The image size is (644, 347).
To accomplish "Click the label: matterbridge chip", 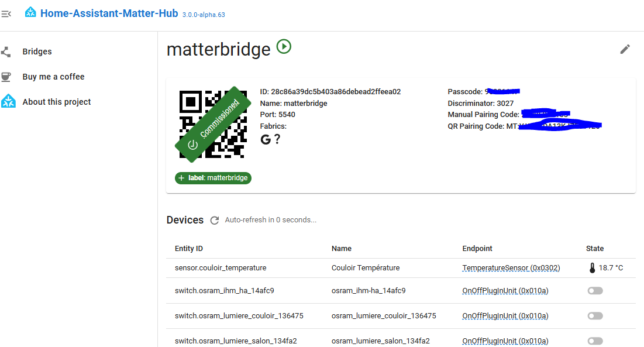I will click(213, 178).
